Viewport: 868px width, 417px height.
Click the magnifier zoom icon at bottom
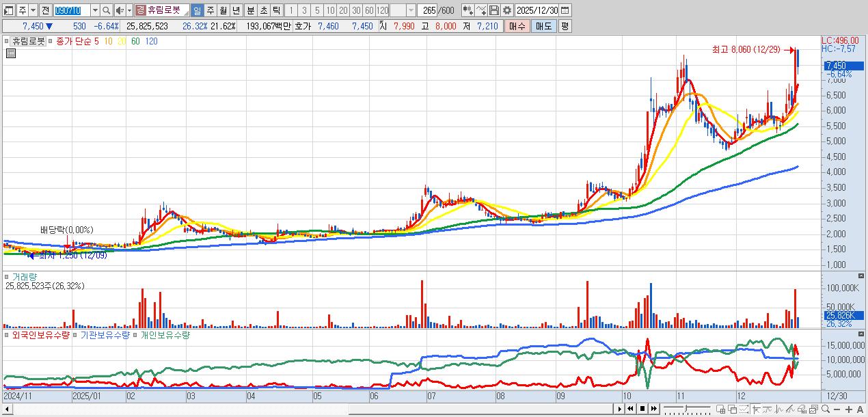826,409
